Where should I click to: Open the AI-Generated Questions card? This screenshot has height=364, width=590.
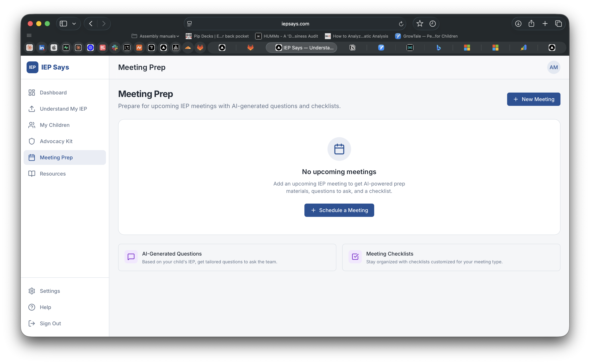227,257
